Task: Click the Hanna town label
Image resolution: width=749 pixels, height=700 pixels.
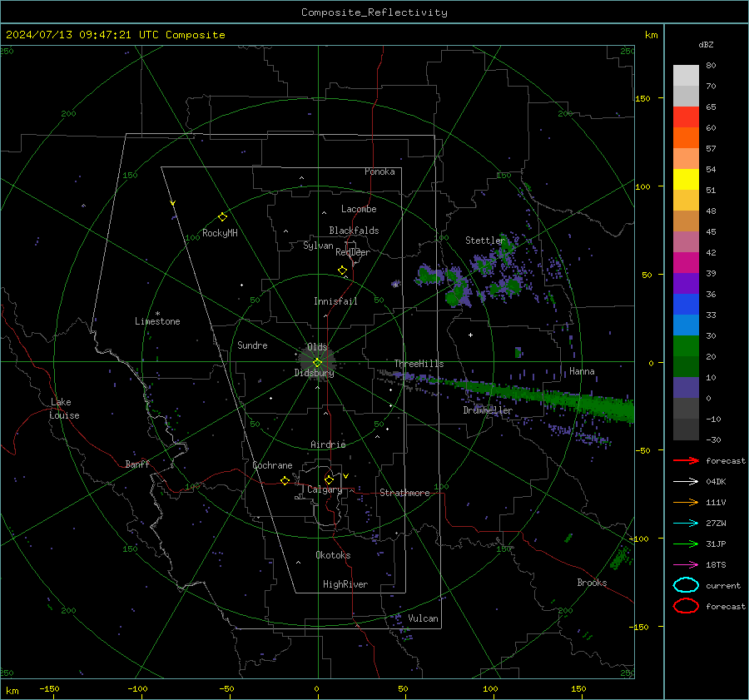Action: [x=582, y=371]
